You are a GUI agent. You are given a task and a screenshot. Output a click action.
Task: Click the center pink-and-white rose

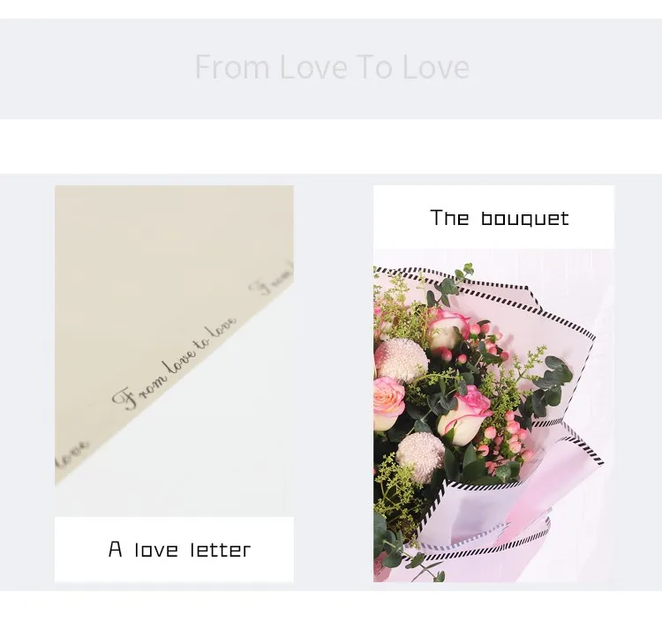(x=463, y=416)
